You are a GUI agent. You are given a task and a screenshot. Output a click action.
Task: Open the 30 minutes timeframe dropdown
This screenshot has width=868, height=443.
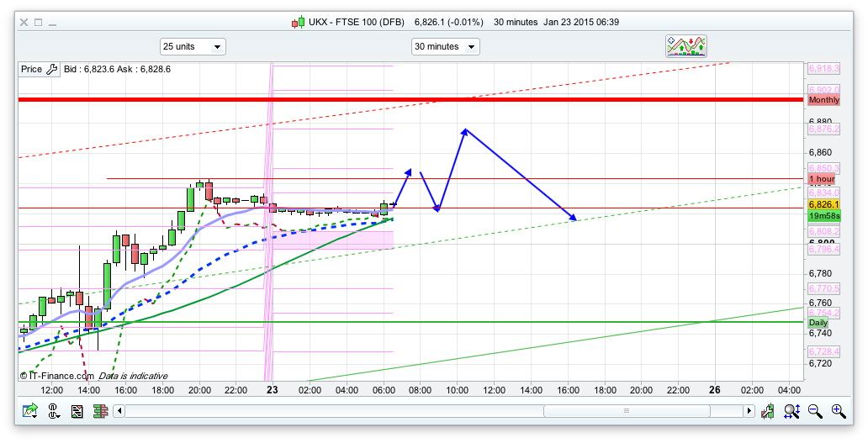pyautogui.click(x=445, y=47)
